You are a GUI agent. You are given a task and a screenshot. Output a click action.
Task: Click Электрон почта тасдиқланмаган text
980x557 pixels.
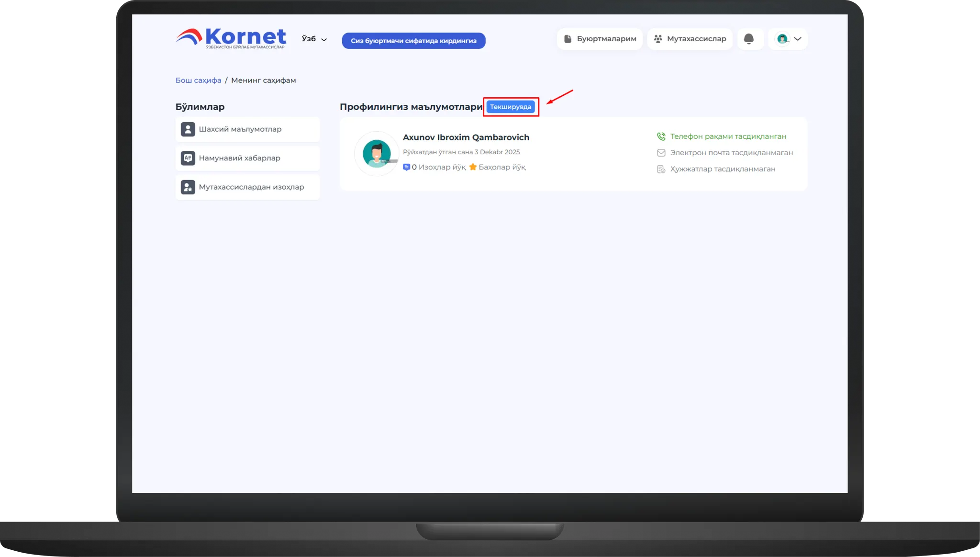[731, 153]
